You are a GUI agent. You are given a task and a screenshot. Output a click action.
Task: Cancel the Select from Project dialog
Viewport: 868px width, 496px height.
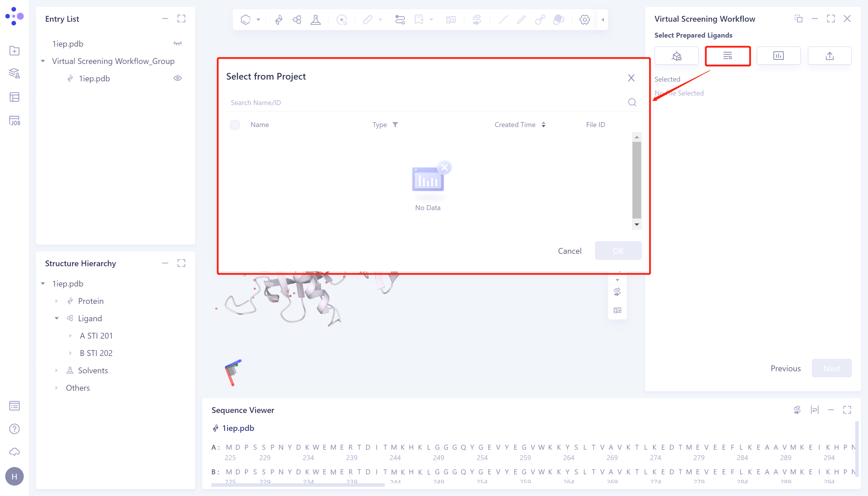[x=569, y=251]
